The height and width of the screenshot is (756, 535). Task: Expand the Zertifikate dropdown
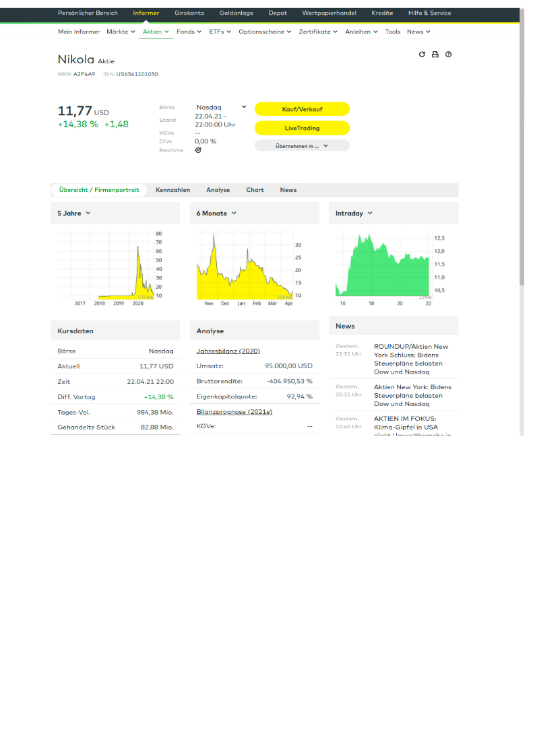point(319,32)
